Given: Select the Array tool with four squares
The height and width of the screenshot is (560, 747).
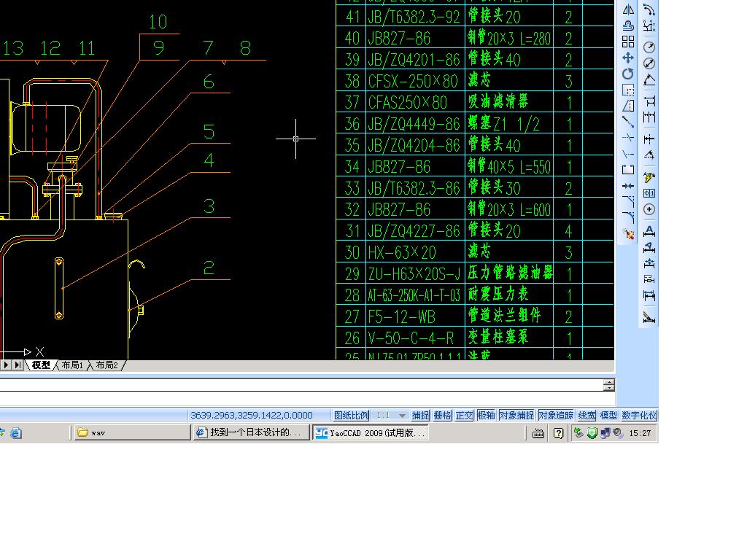Looking at the screenshot, I should 628,42.
